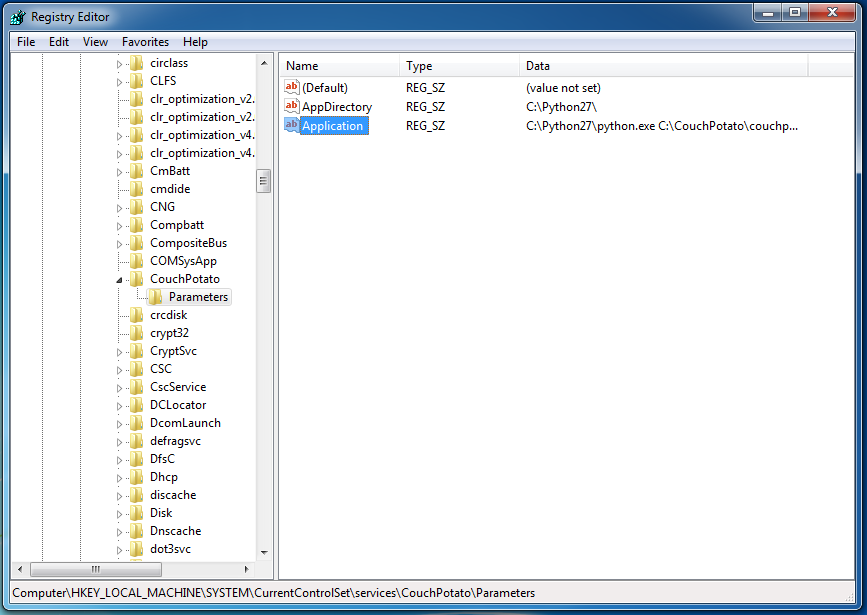Sort values by Data column header

coord(664,66)
